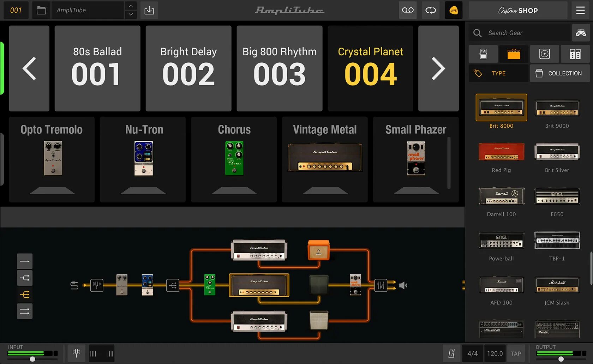Select the blue Nu-Tron pedal in chain
Image resolution: width=593 pixels, height=364 pixels.
coord(148,285)
